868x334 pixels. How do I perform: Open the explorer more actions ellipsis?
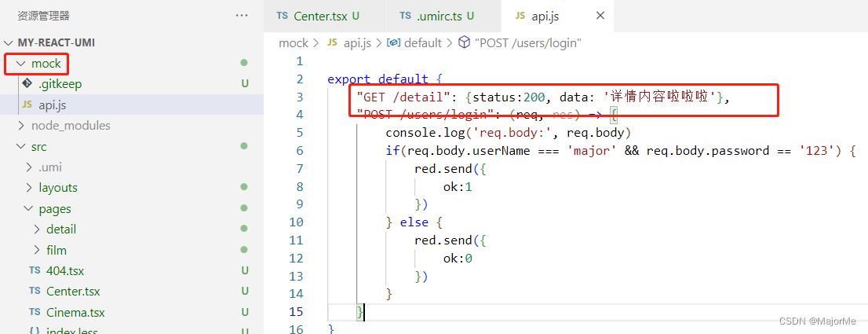(242, 16)
